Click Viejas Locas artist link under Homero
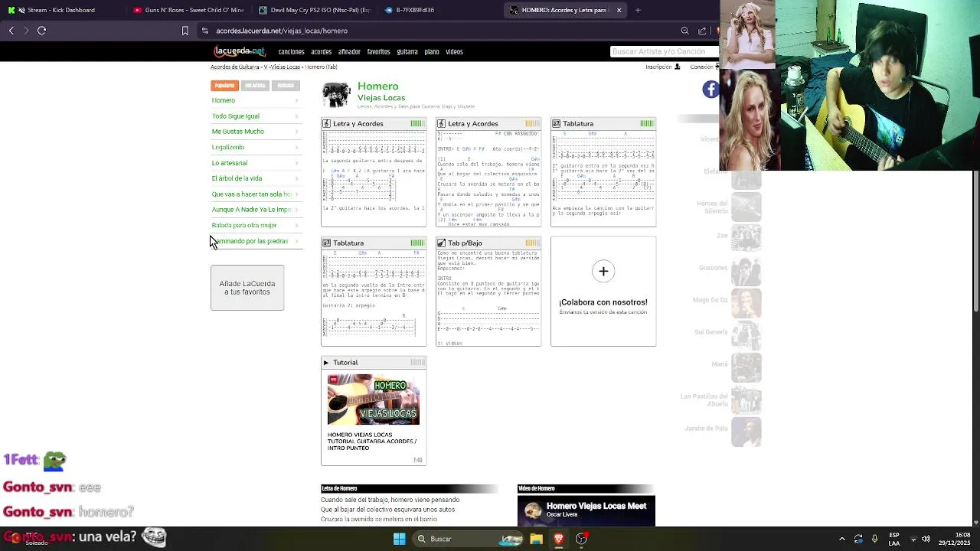The width and height of the screenshot is (980, 551). (381, 98)
